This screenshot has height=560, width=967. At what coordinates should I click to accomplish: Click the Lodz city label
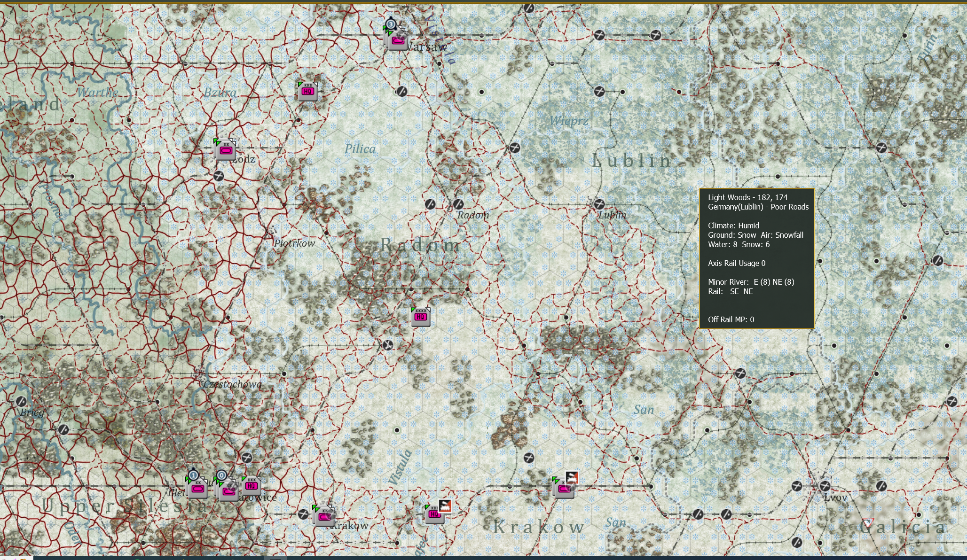[244, 159]
